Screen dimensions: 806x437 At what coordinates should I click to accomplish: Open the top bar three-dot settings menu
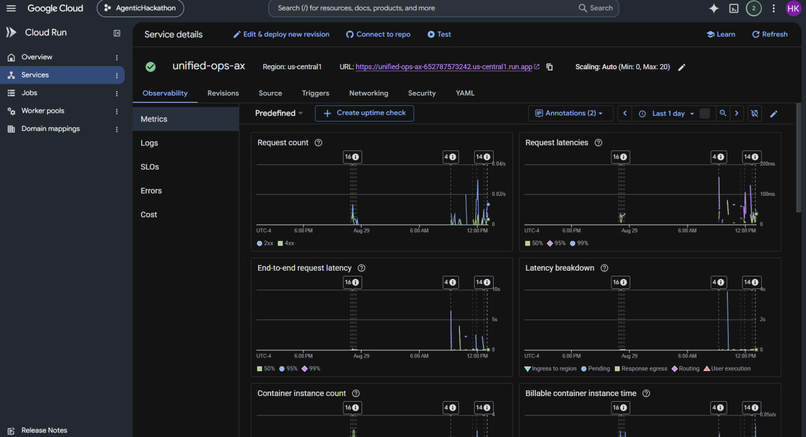pos(773,8)
